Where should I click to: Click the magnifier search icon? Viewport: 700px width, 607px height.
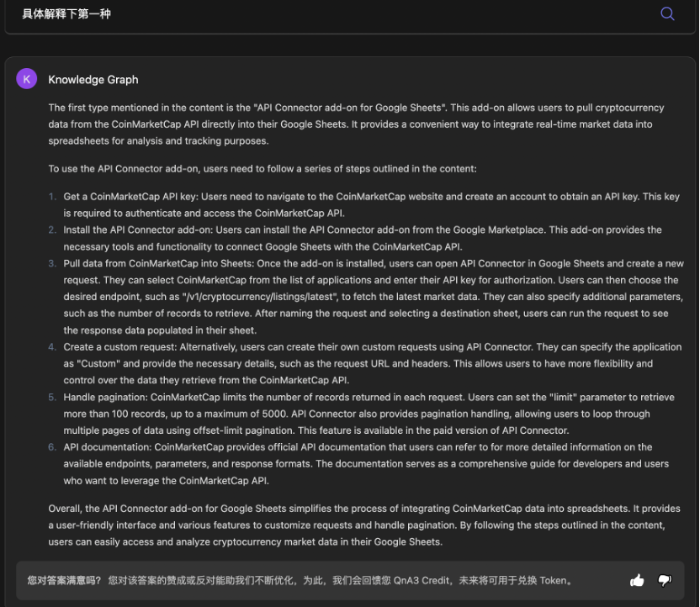coord(667,13)
